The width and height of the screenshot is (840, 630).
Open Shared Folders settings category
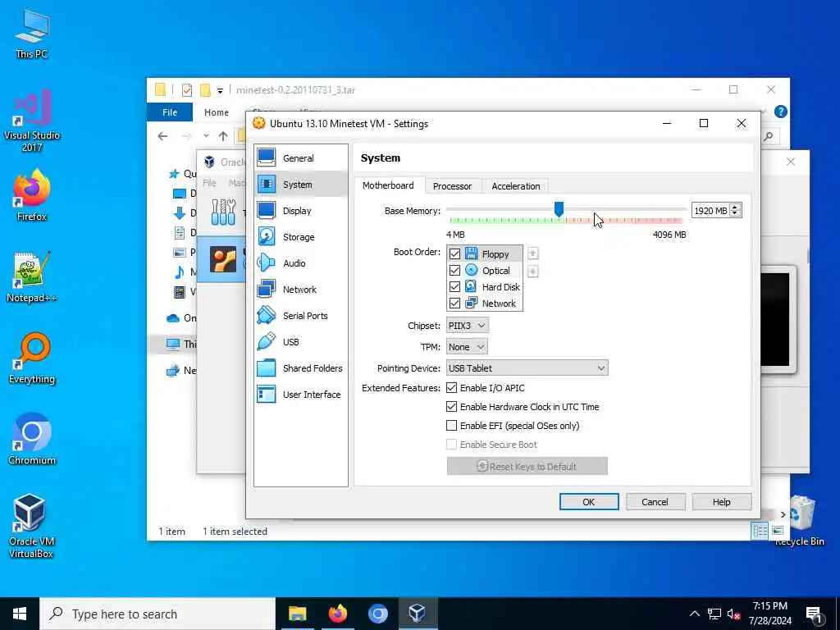pos(300,368)
